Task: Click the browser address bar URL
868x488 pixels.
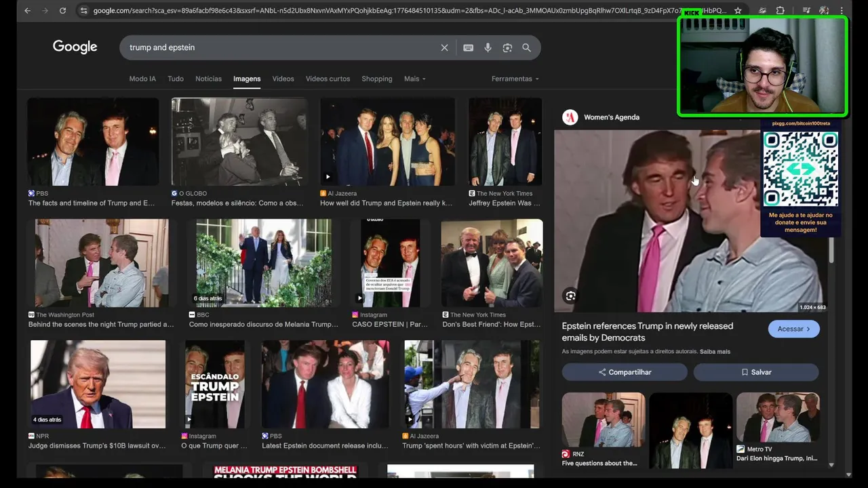Action: (x=409, y=11)
